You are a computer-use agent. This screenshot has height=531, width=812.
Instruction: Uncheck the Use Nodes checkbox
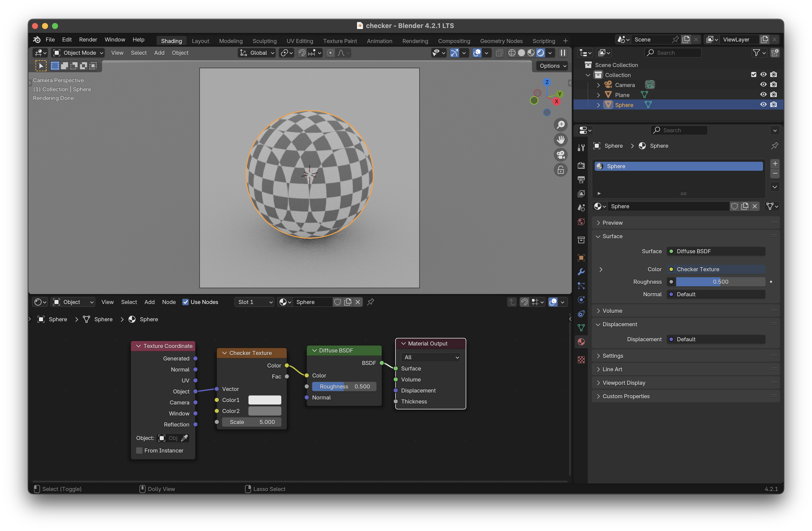coord(185,302)
